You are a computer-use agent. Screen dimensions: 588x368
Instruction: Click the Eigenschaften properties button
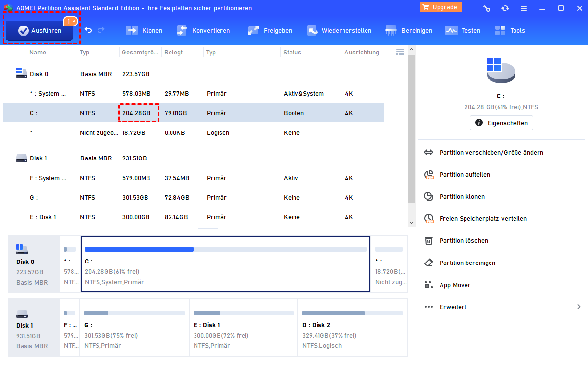click(501, 123)
